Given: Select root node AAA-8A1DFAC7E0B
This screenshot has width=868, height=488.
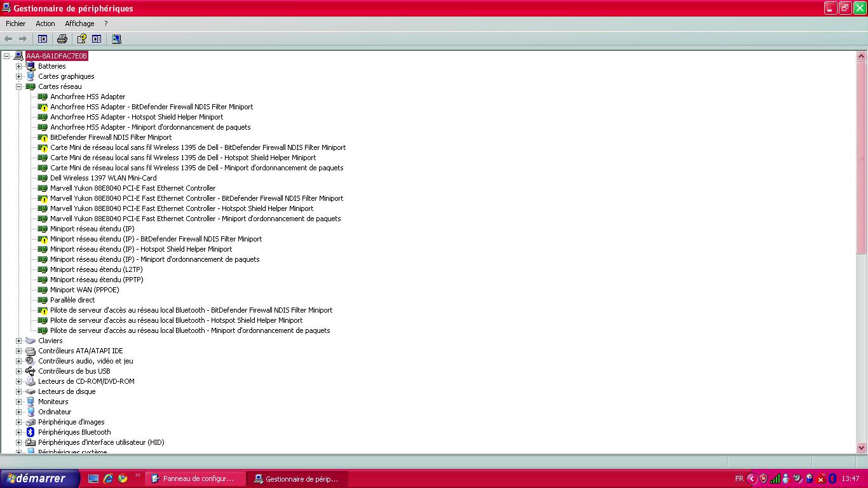Looking at the screenshot, I should click(x=57, y=56).
